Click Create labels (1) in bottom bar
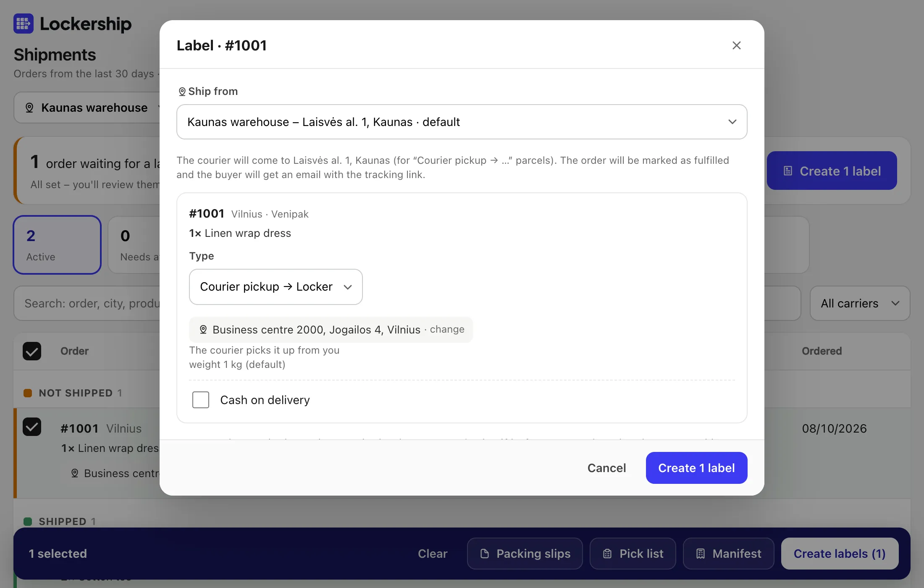Screen dimensions: 924x588 [x=840, y=554]
